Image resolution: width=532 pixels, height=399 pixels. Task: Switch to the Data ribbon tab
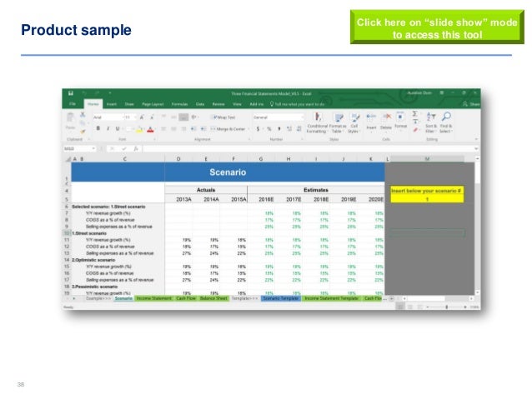(x=200, y=104)
